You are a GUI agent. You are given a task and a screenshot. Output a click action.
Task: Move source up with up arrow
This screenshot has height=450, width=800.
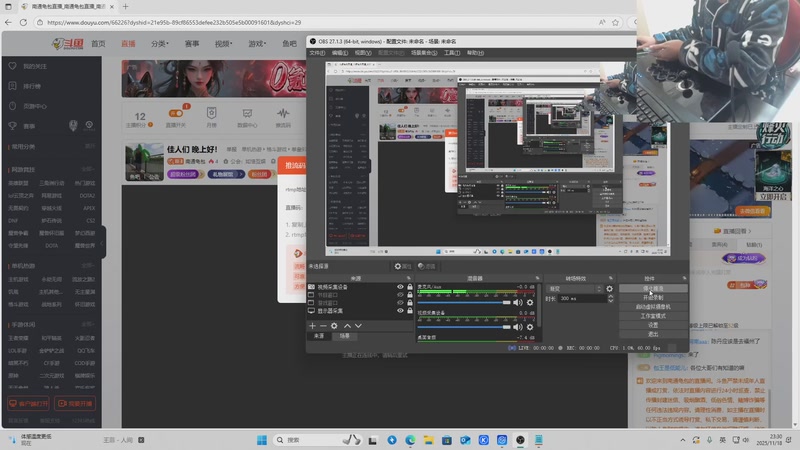347,326
